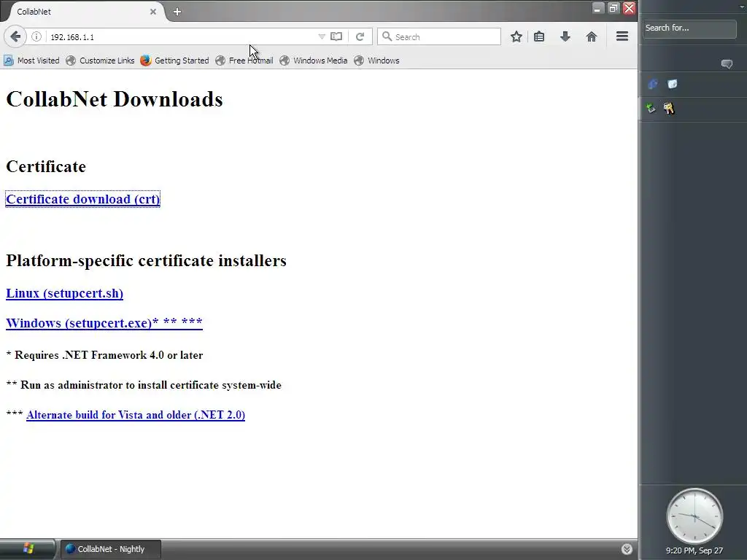Restore down the browser window
Screen dimensions: 747x560
point(614,8)
